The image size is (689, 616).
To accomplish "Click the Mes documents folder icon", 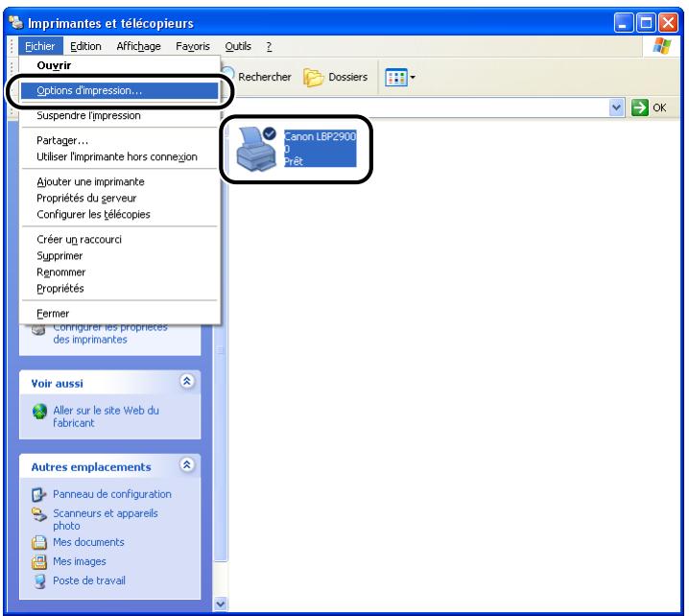I will pyautogui.click(x=39, y=542).
